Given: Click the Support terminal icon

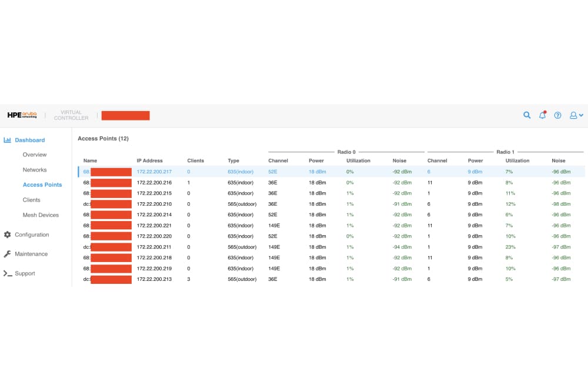Looking at the screenshot, I should click(x=8, y=273).
